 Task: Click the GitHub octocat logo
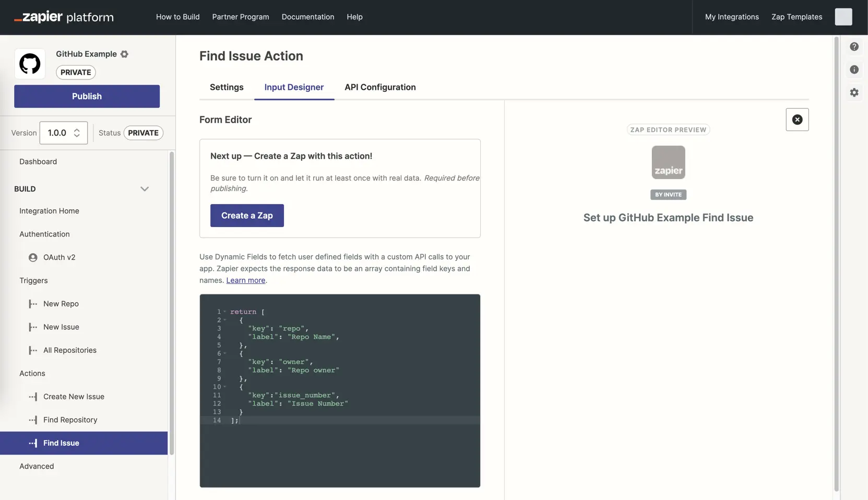click(x=30, y=64)
